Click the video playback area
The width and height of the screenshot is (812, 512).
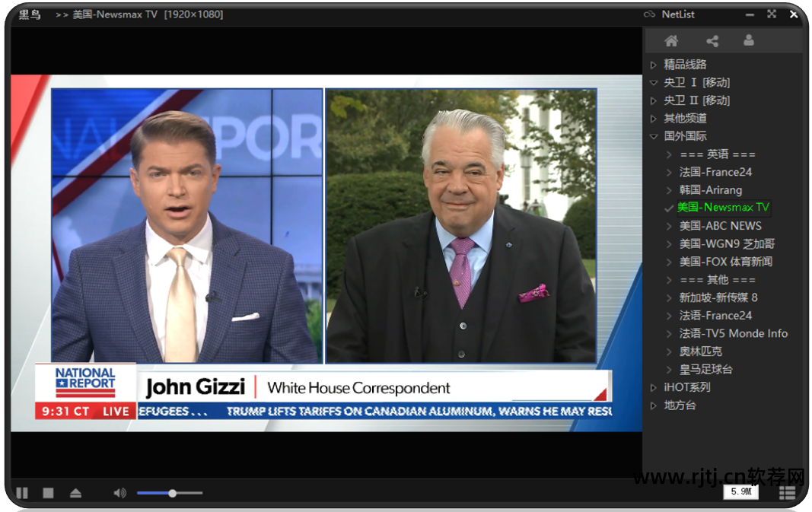pyautogui.click(x=326, y=253)
